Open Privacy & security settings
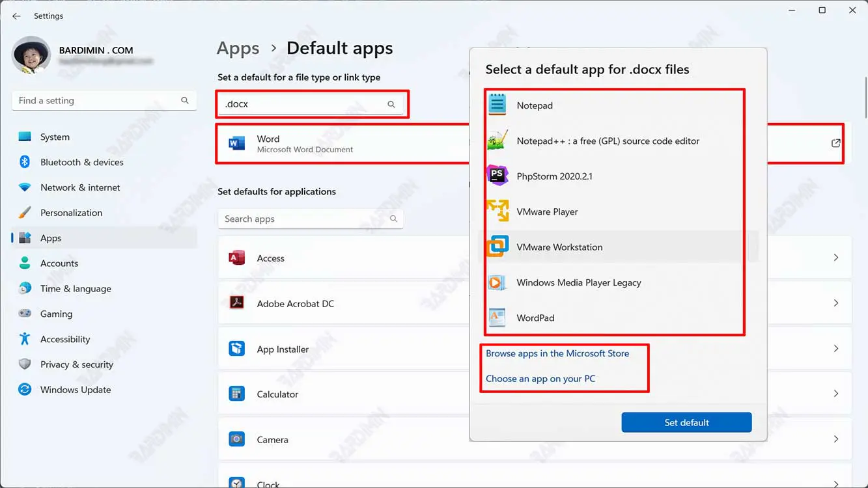This screenshot has height=488, width=868. point(104,364)
